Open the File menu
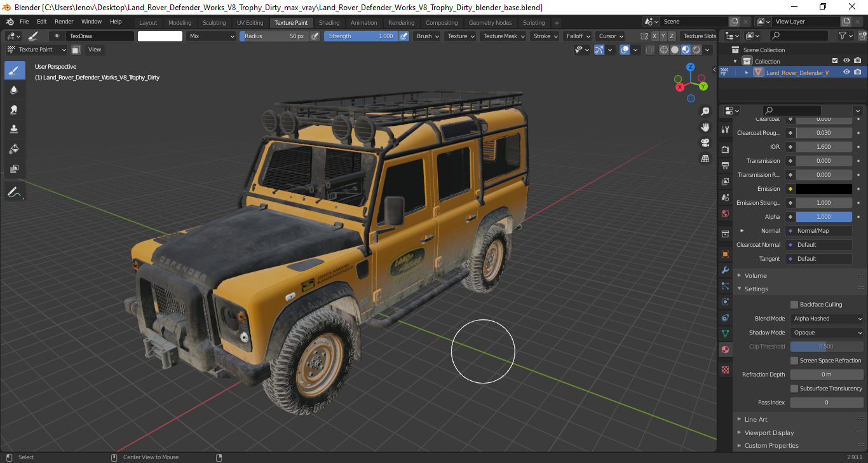This screenshot has height=463, width=868. coord(24,22)
